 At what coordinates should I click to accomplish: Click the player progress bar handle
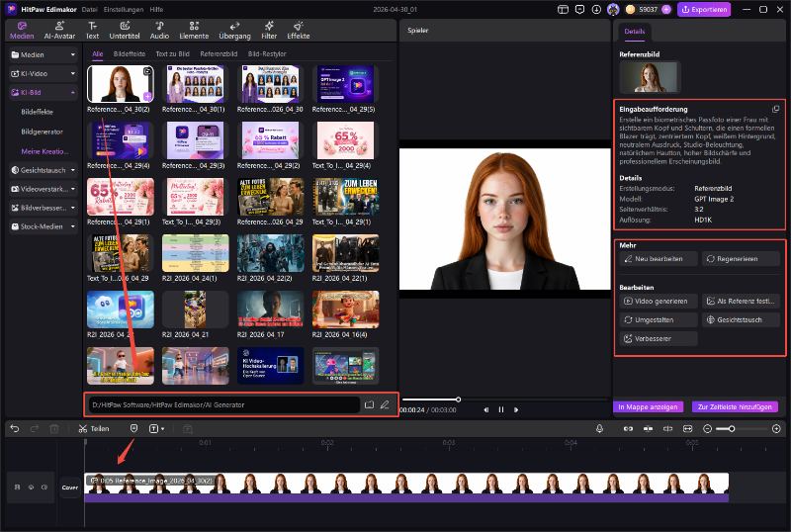(x=458, y=399)
